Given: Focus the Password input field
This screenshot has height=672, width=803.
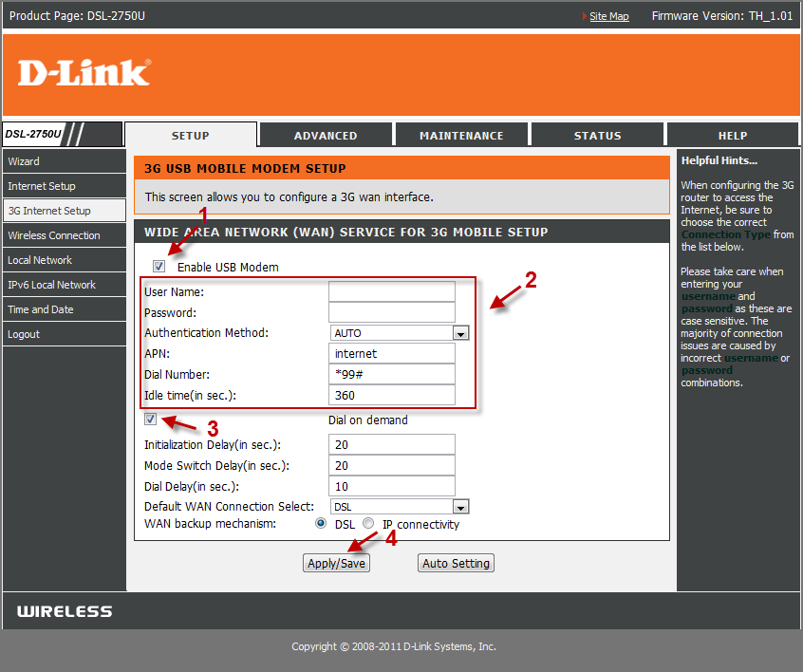Looking at the screenshot, I should (392, 312).
